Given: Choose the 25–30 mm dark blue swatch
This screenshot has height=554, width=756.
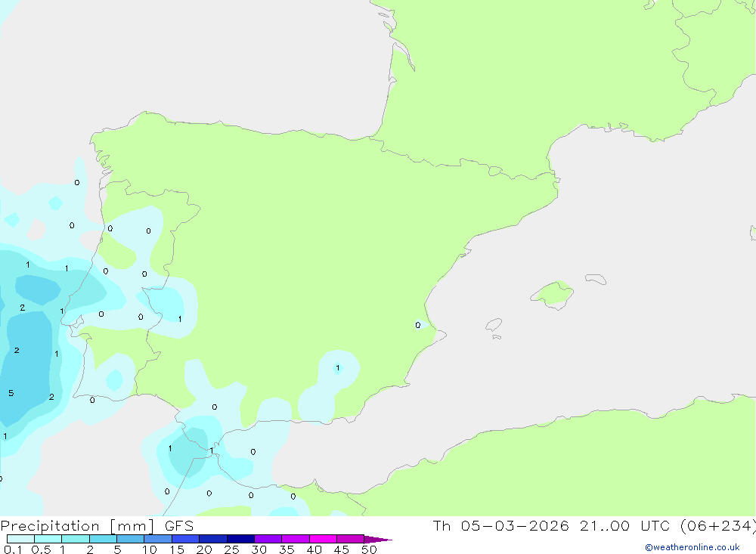Looking at the screenshot, I should pos(240,539).
